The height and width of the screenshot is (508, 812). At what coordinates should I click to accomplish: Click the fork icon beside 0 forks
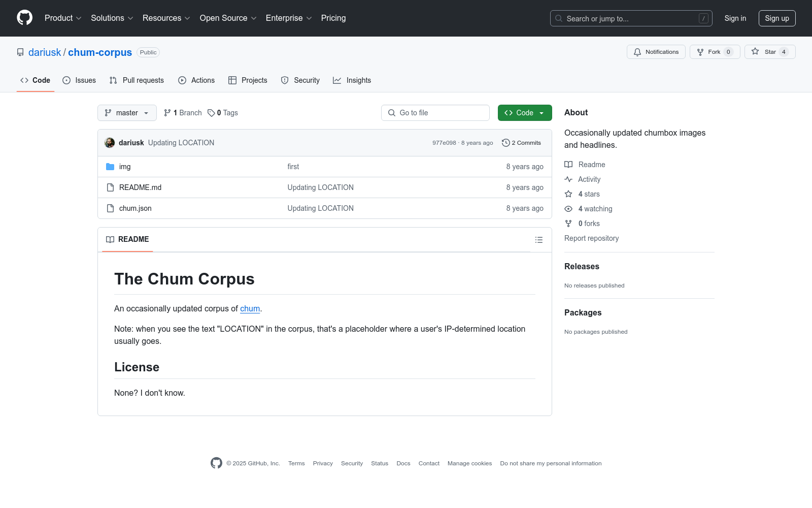(568, 224)
